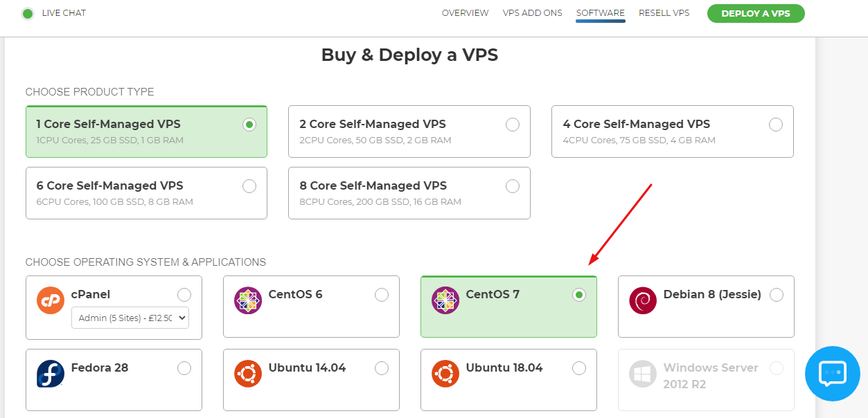Click the green online status dot

(x=27, y=12)
